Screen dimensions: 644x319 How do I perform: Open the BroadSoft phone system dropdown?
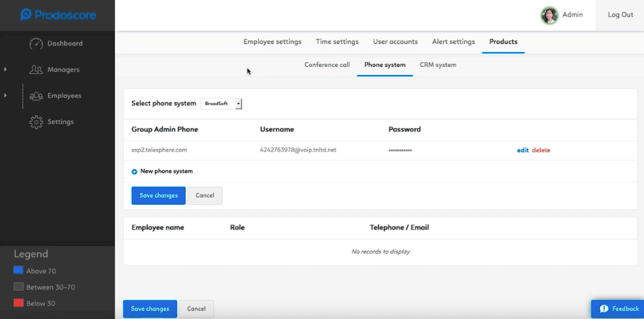(221, 104)
